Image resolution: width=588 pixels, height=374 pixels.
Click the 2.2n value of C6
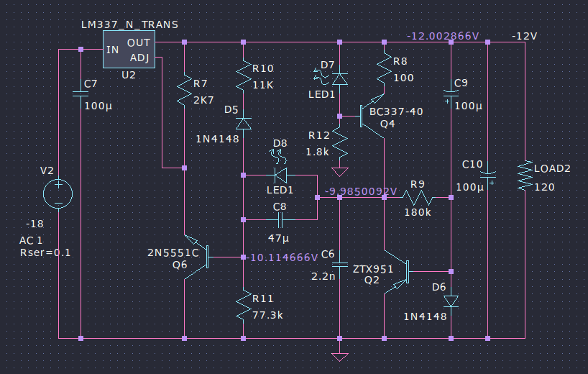point(323,276)
